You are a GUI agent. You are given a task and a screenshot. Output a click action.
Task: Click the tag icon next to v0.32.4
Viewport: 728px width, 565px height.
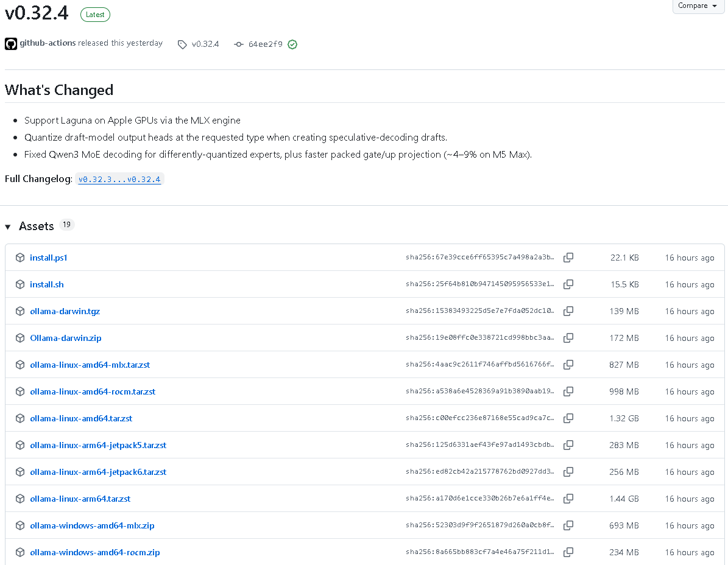pyautogui.click(x=182, y=44)
